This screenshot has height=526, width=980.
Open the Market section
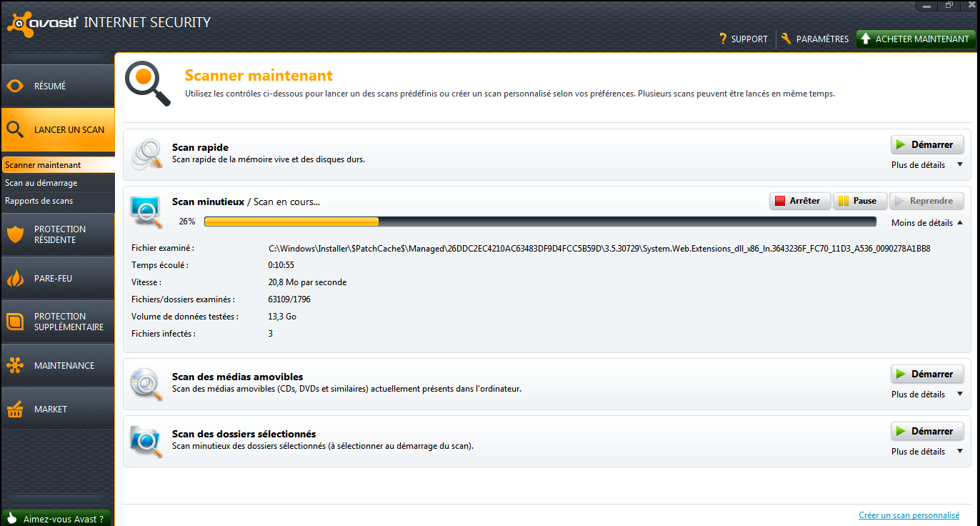coord(58,409)
